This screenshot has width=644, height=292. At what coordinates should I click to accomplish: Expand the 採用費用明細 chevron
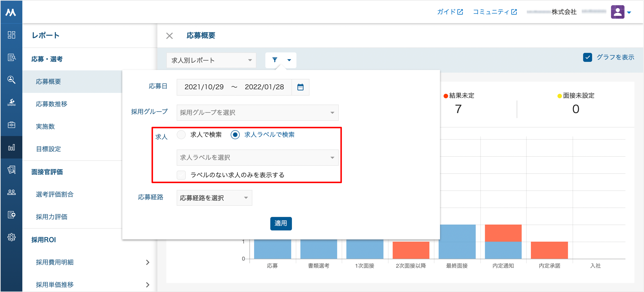click(148, 262)
